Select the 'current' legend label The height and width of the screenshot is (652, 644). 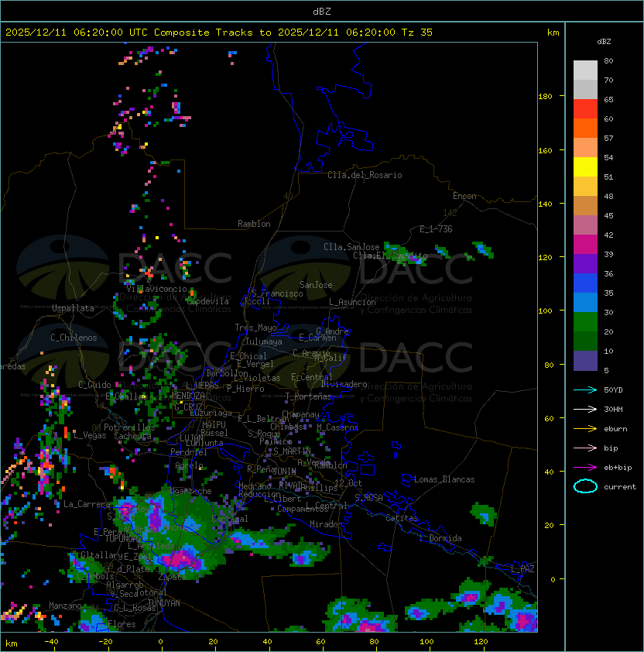[x=620, y=487]
